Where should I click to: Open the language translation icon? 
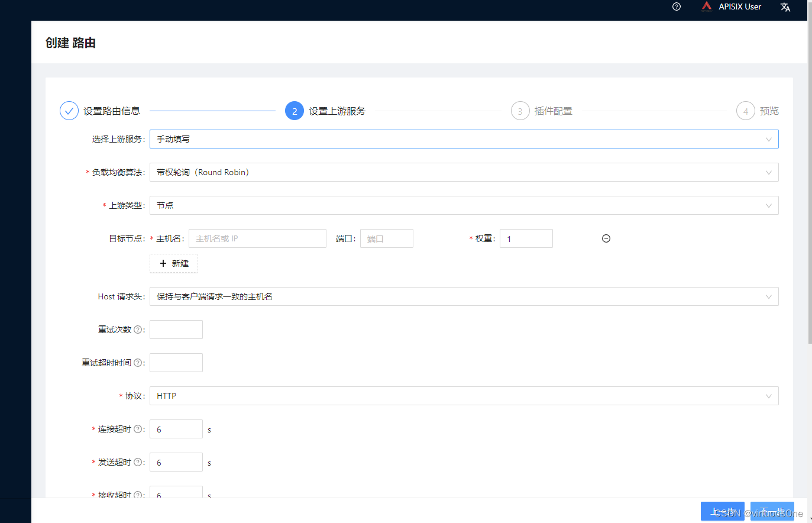pyautogui.click(x=785, y=7)
